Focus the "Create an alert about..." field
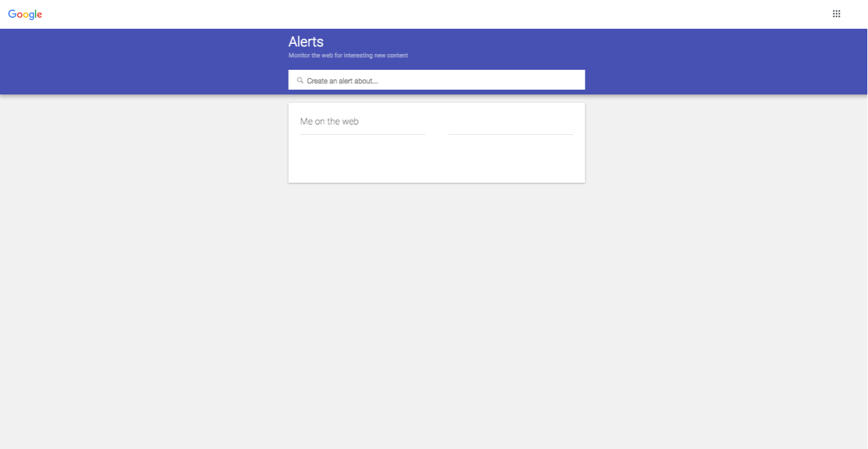The width and height of the screenshot is (868, 449). pyautogui.click(x=436, y=80)
